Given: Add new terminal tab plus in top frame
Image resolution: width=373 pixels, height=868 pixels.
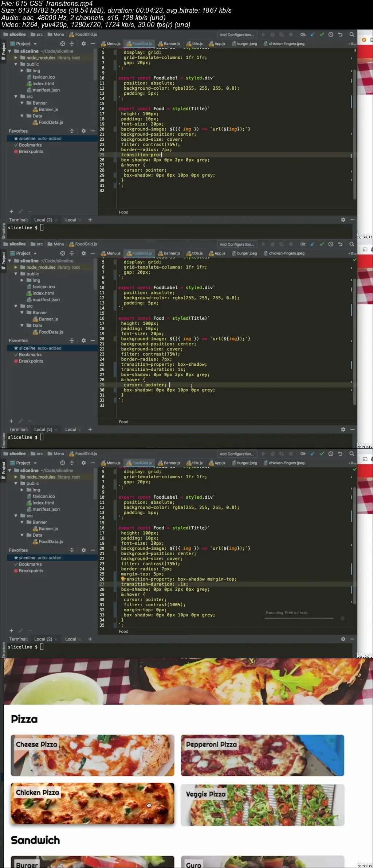Looking at the screenshot, I should (x=90, y=220).
